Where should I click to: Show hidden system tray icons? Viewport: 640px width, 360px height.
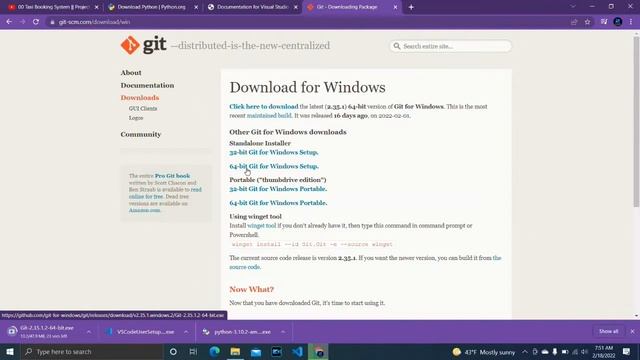point(525,351)
